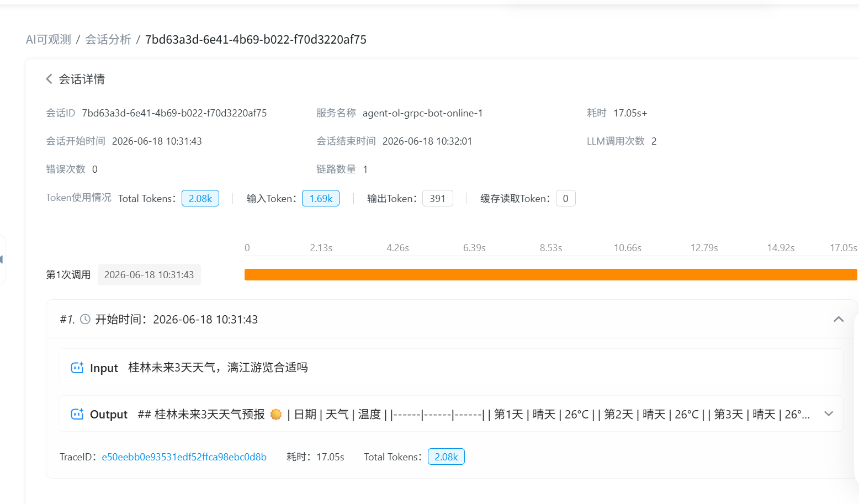Click the 12.79s timeline axis label
Viewport: 859px width, 504px height.
[704, 248]
